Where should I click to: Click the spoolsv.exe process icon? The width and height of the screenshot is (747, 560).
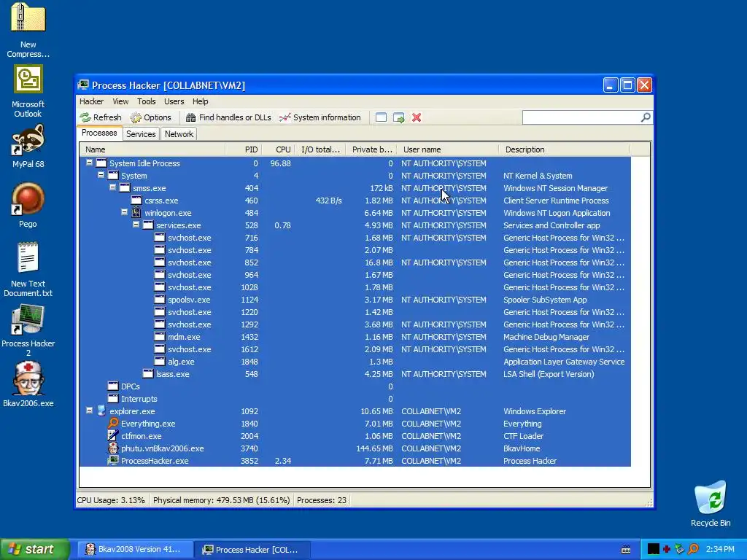(160, 299)
